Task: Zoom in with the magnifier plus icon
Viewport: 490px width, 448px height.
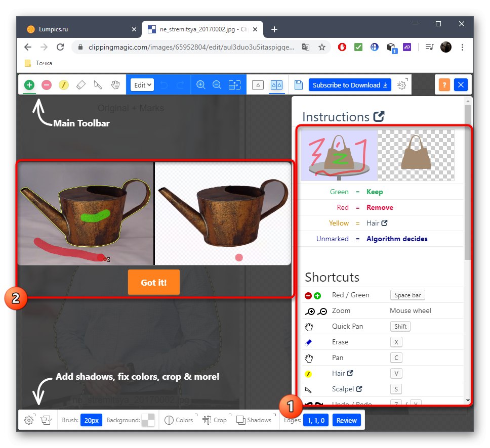Action: [200, 85]
